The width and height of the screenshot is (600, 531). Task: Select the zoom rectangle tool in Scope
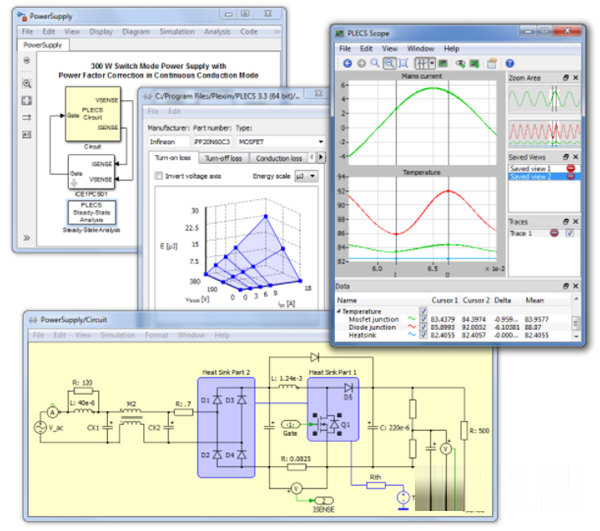tap(388, 62)
